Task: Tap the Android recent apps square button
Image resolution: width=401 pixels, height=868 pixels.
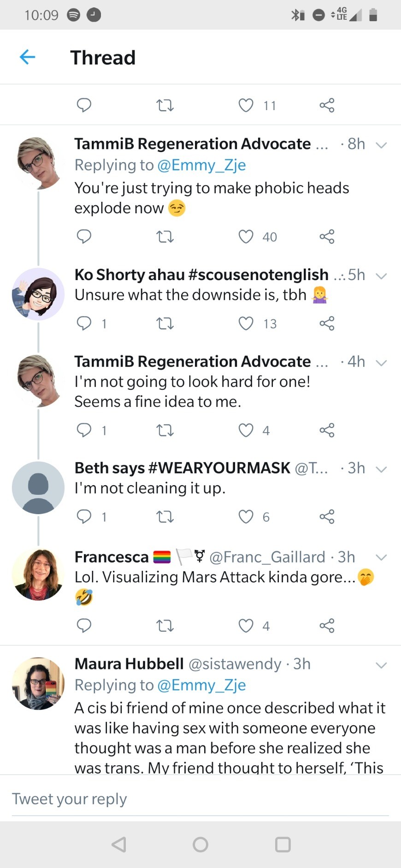Action: coord(283,845)
